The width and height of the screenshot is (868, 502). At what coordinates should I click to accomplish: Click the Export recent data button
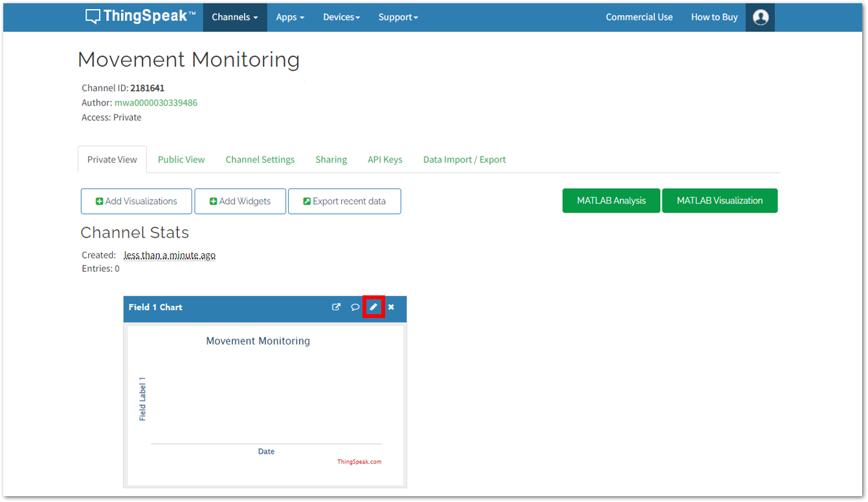(x=344, y=201)
